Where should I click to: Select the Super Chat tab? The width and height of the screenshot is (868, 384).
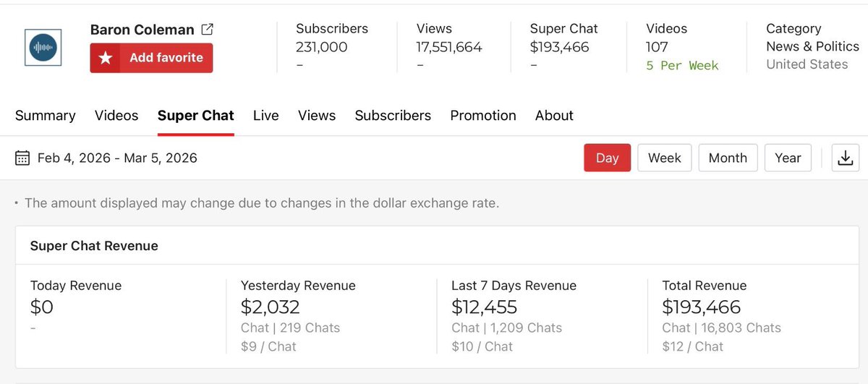coord(196,116)
